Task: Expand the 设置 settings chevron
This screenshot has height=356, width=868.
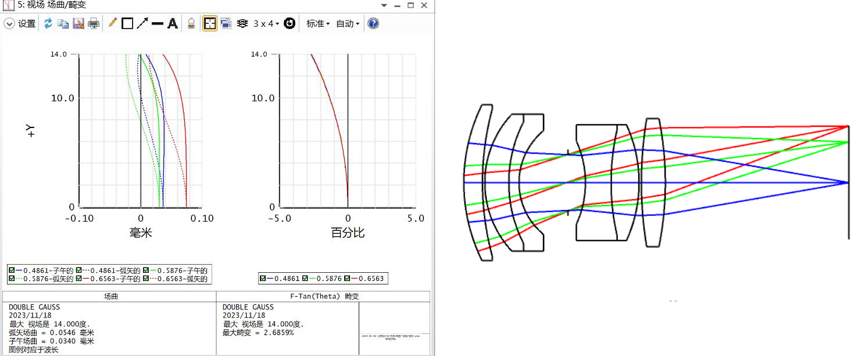Action: pyautogui.click(x=9, y=24)
